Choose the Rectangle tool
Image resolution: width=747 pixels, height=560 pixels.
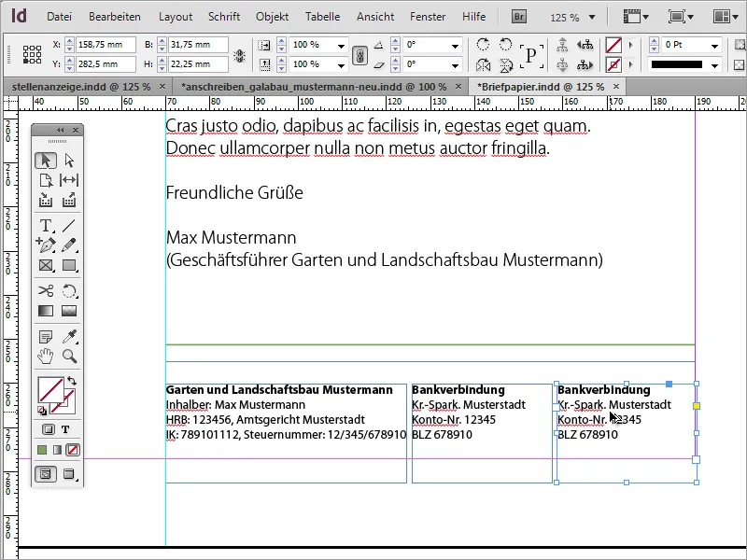(69, 265)
